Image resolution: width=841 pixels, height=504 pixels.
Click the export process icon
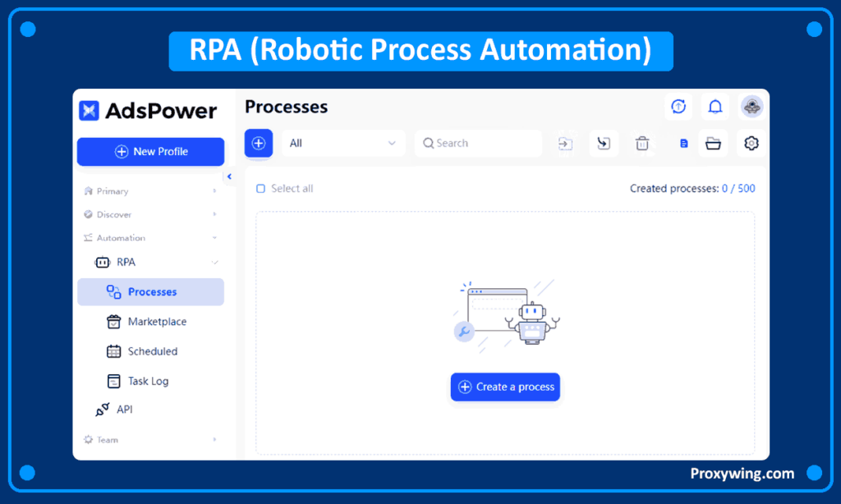click(604, 144)
